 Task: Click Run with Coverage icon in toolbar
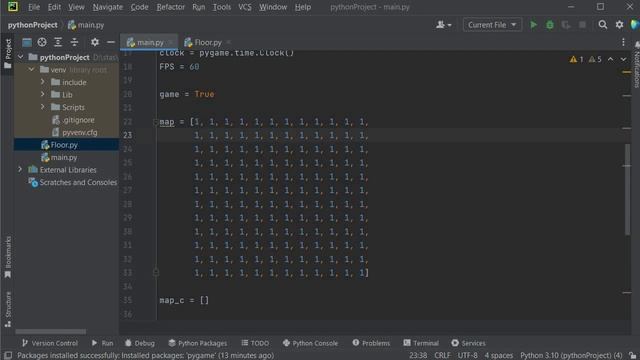coord(566,25)
